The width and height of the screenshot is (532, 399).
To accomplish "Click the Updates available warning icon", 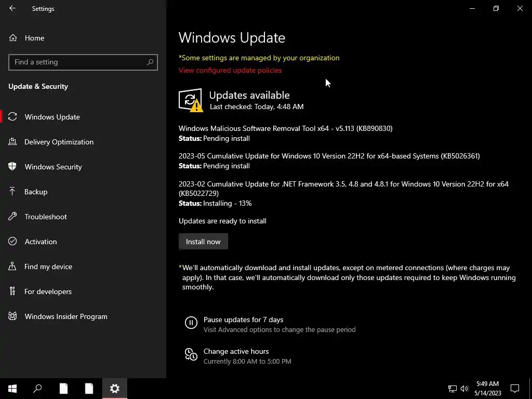I will click(x=191, y=100).
